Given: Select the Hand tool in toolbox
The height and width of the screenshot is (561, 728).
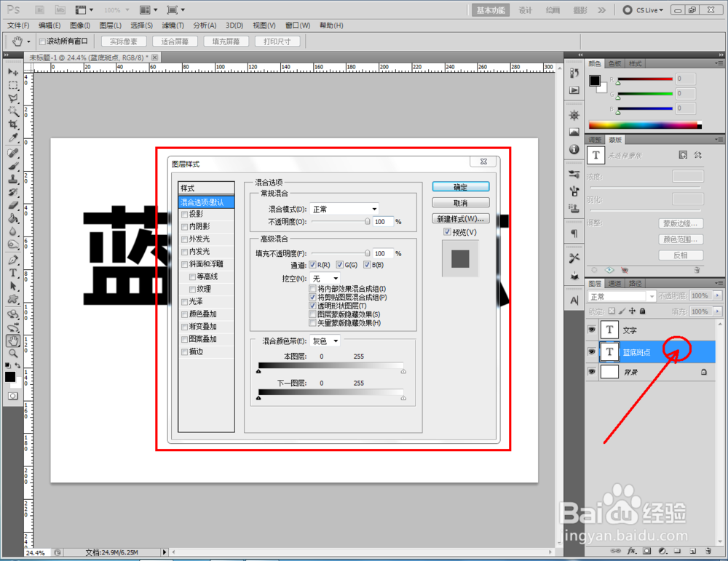Looking at the screenshot, I should point(13,341).
